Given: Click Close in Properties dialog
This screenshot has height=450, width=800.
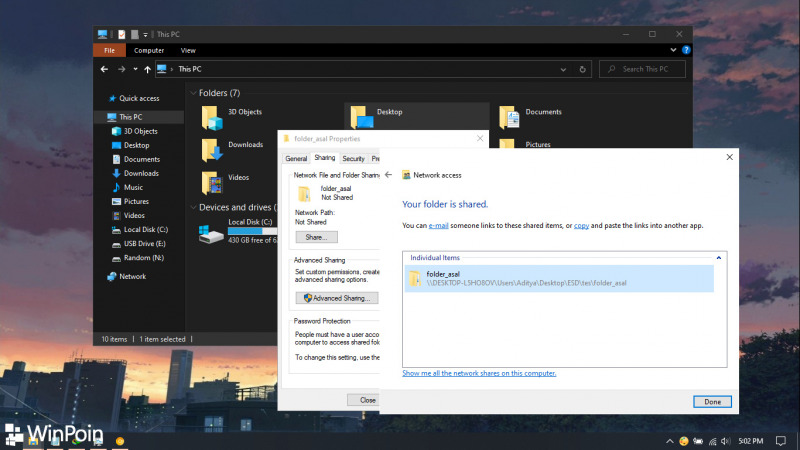Looking at the screenshot, I should pyautogui.click(x=364, y=400).
